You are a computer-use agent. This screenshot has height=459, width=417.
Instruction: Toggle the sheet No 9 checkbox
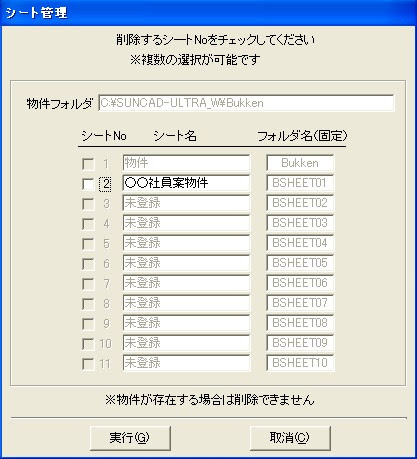[88, 324]
